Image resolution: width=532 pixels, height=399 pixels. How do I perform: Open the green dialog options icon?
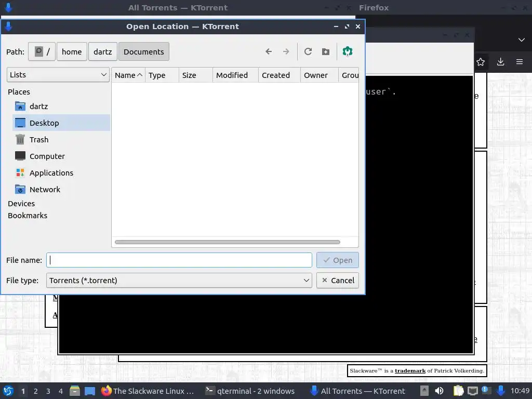[x=348, y=51]
